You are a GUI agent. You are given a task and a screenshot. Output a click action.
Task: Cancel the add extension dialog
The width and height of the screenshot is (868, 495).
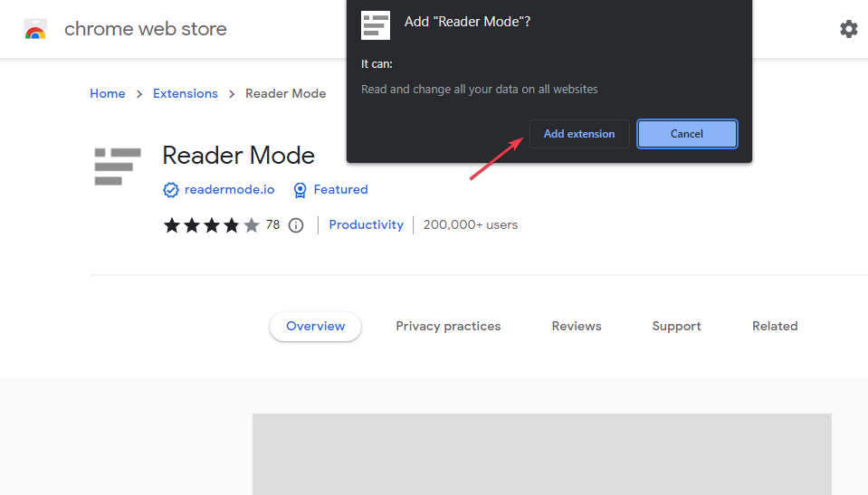[x=687, y=134]
